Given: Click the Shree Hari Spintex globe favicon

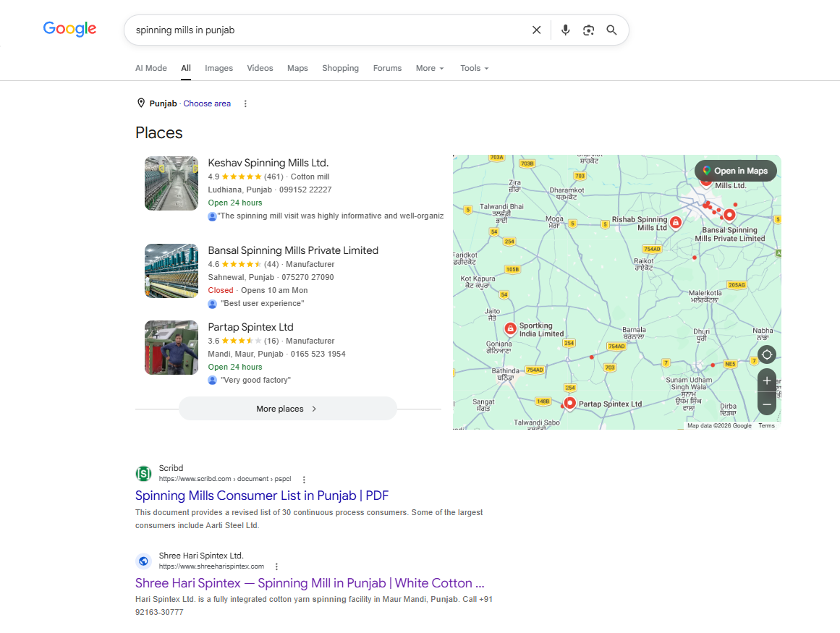Looking at the screenshot, I should [x=143, y=561].
